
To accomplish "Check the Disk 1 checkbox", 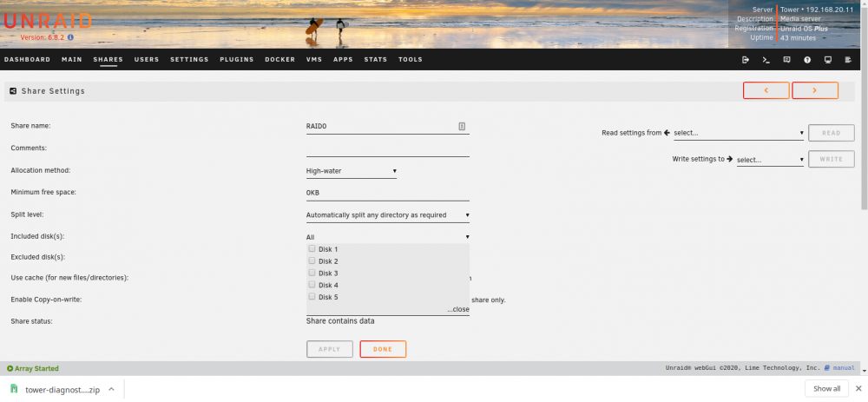I will tap(312, 248).
